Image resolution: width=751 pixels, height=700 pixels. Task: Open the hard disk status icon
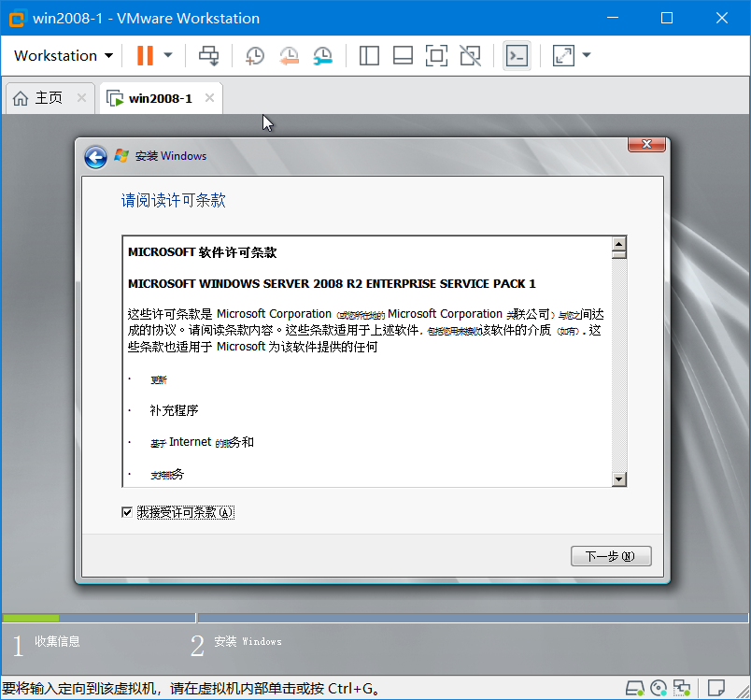pos(636,687)
